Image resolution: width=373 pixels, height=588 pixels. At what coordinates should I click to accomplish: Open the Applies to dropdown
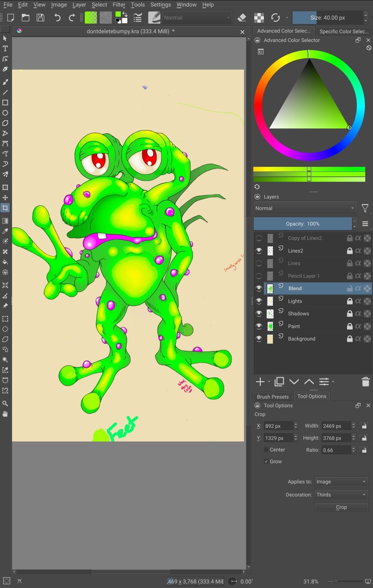[341, 482]
